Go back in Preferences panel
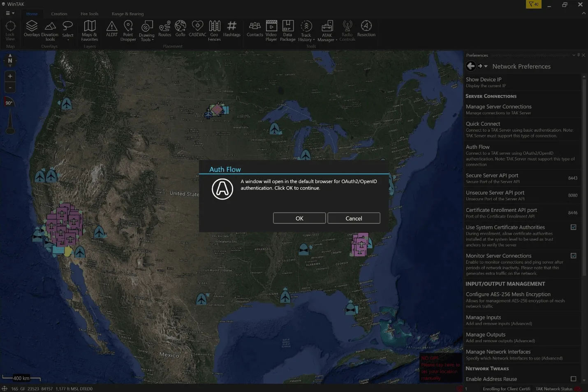 [471, 66]
